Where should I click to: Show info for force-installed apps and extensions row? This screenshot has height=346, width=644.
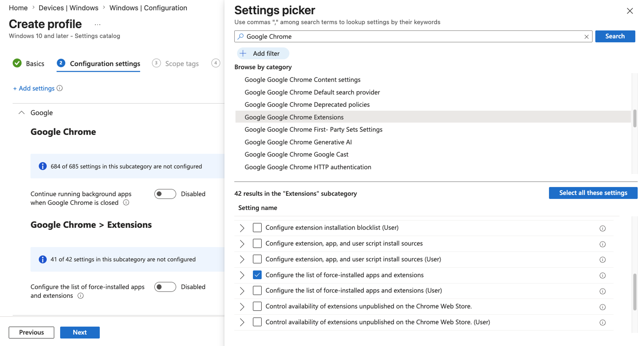602,275
